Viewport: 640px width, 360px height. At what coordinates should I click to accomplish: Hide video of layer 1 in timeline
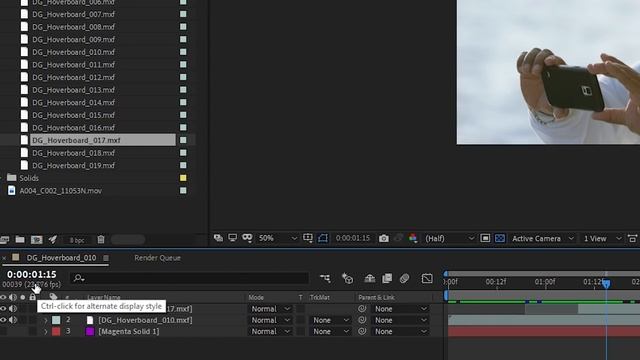coord(3,309)
